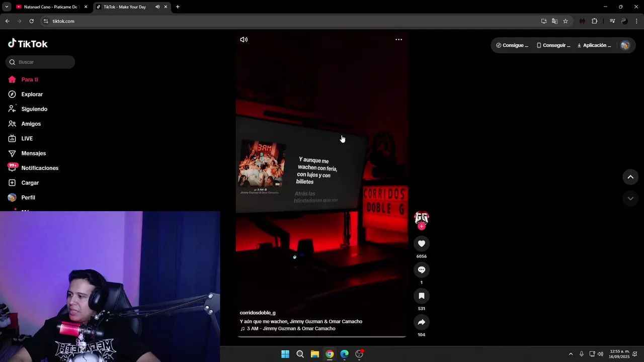Open Microsoft Edge from the taskbar

[x=344, y=354]
